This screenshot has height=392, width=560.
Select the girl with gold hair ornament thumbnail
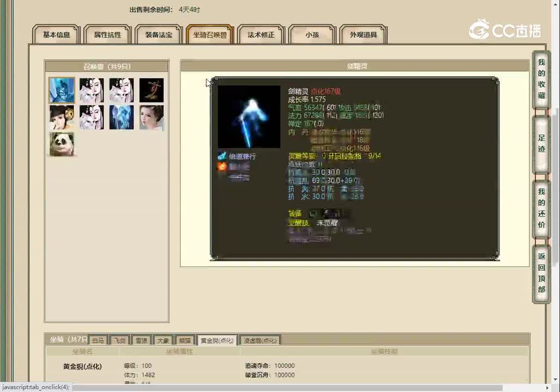pos(62,117)
